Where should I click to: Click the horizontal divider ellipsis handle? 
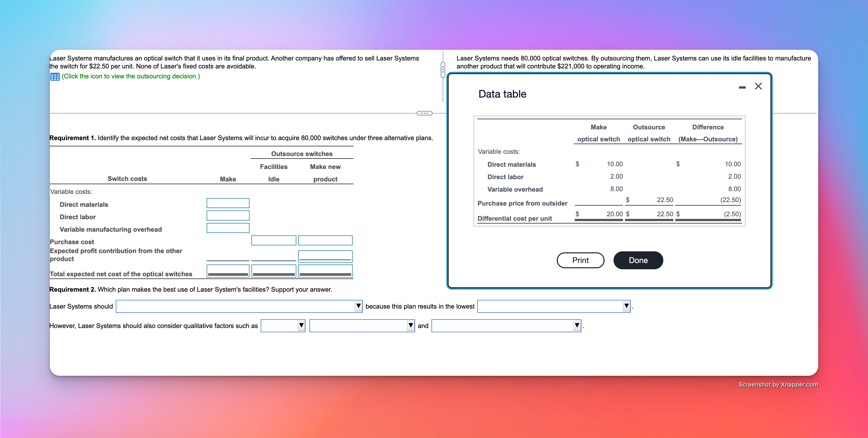click(x=424, y=113)
